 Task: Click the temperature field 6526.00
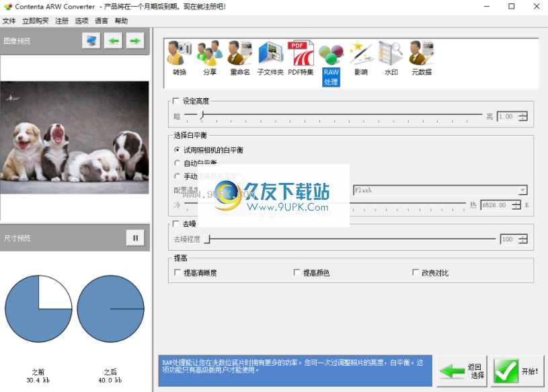point(496,205)
